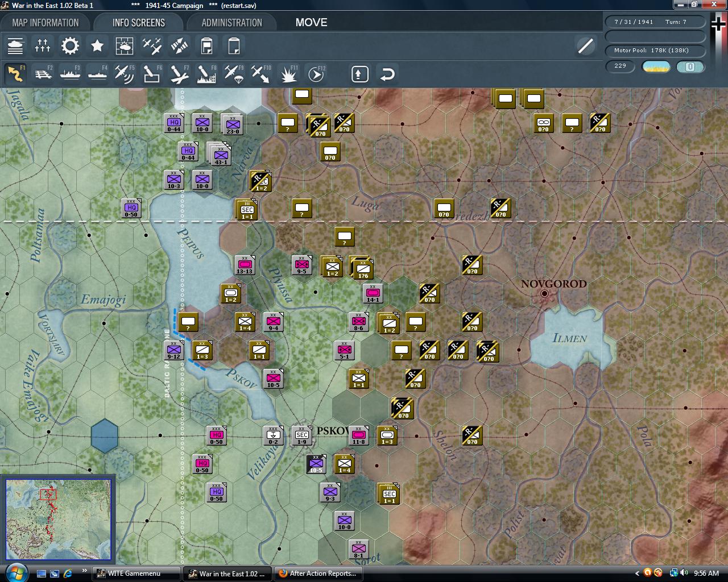728x582 pixels.
Task: Select the SEC 1-9 security counter
Action: [301, 435]
